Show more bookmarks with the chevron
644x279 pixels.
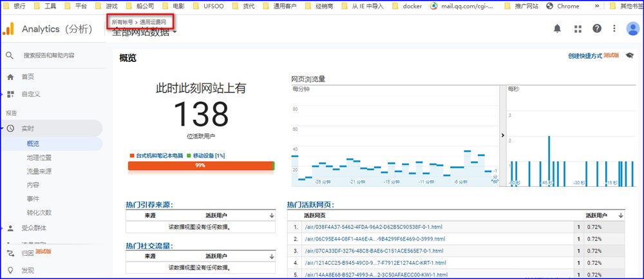[597, 6]
